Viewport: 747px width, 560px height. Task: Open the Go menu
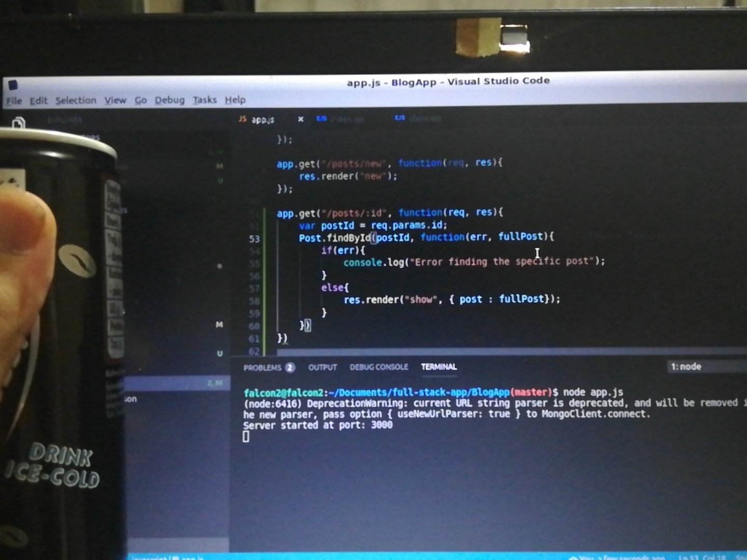pos(141,100)
